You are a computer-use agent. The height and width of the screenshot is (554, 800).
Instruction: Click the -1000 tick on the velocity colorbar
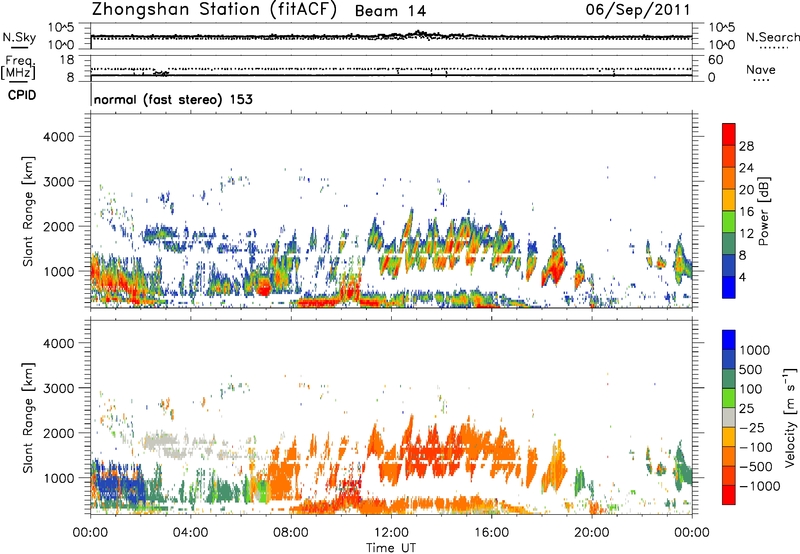point(759,486)
